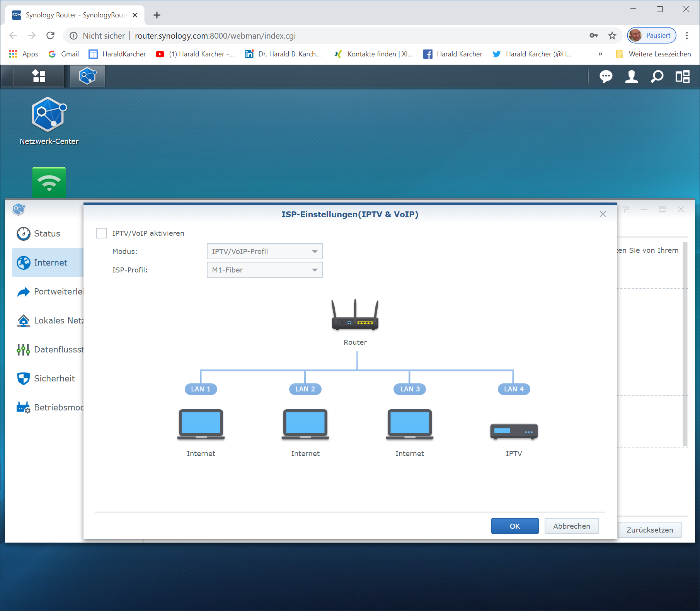Click the Abbrechen button
The height and width of the screenshot is (611, 700).
571,526
